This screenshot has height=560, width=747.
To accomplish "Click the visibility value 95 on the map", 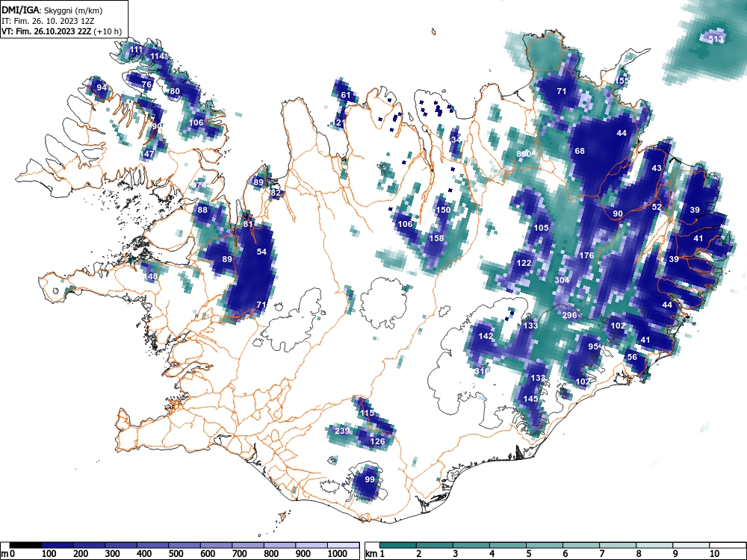I will (x=593, y=346).
